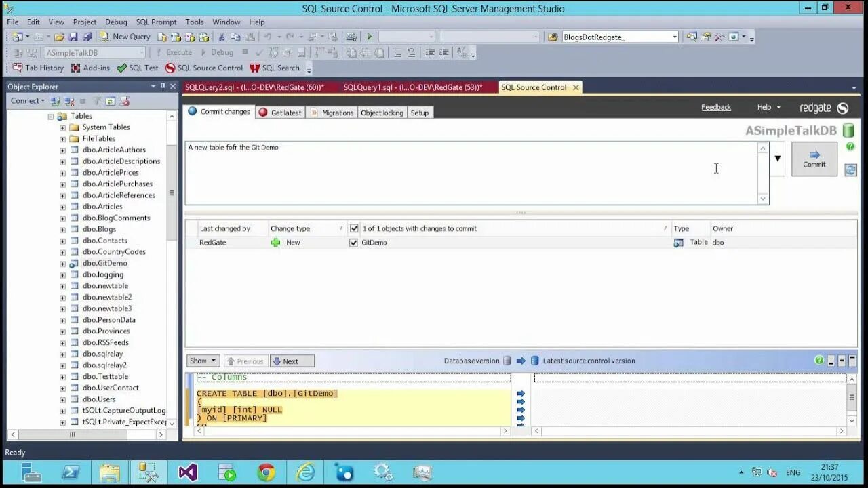Open the Feedback link
This screenshot has width=868, height=488.
click(x=716, y=107)
